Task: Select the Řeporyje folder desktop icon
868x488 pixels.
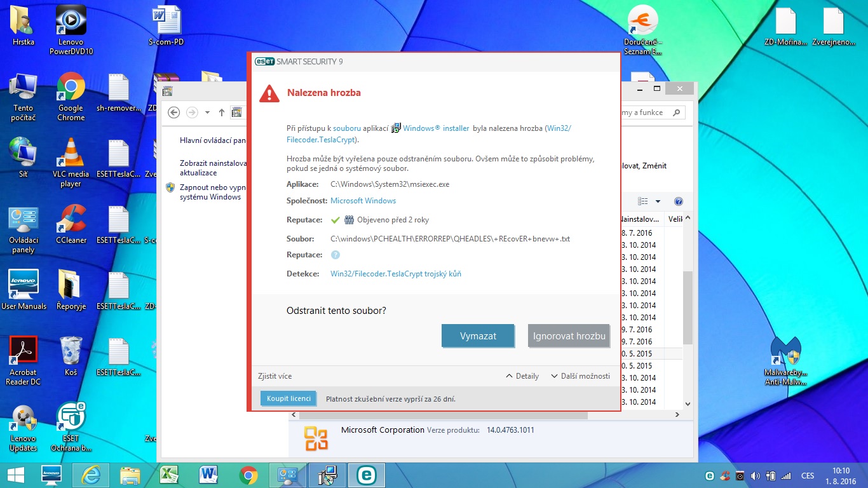Action: [71, 290]
